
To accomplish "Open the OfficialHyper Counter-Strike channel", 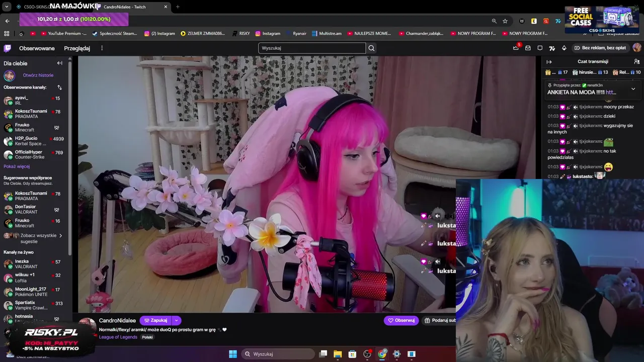I will (x=33, y=155).
